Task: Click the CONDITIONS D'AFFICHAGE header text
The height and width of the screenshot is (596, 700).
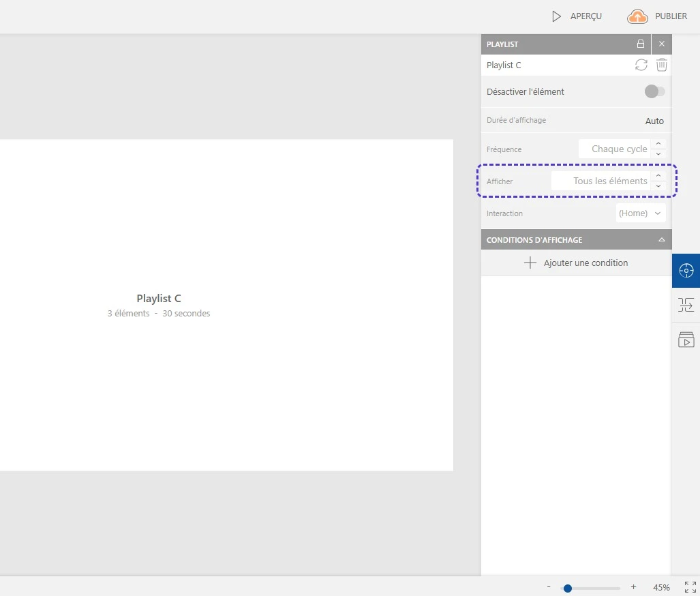Action: pyautogui.click(x=534, y=240)
